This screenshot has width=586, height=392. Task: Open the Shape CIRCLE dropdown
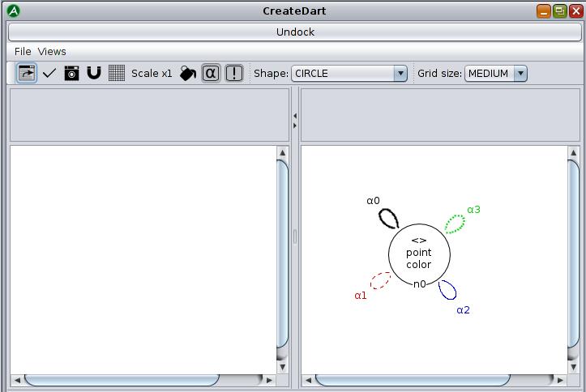pyautogui.click(x=349, y=74)
